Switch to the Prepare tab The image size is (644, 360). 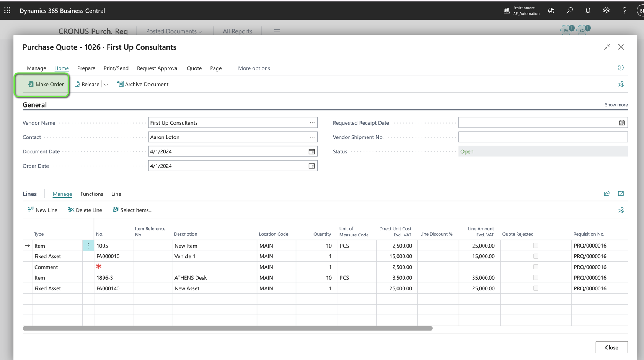86,68
